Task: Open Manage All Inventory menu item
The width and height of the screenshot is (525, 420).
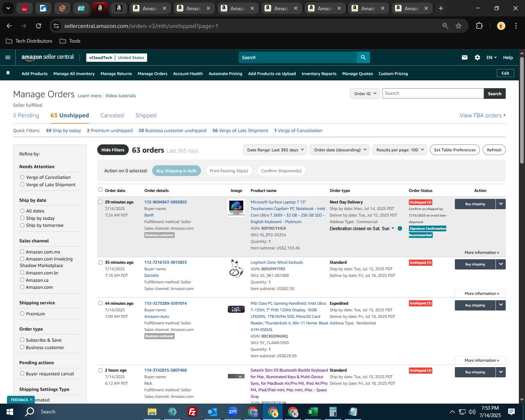Action: click(x=74, y=74)
